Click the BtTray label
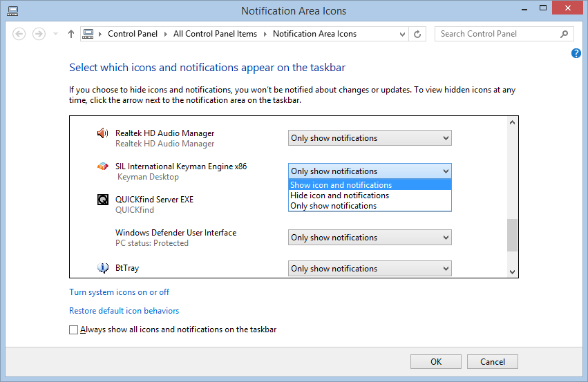The width and height of the screenshot is (588, 382). click(127, 267)
